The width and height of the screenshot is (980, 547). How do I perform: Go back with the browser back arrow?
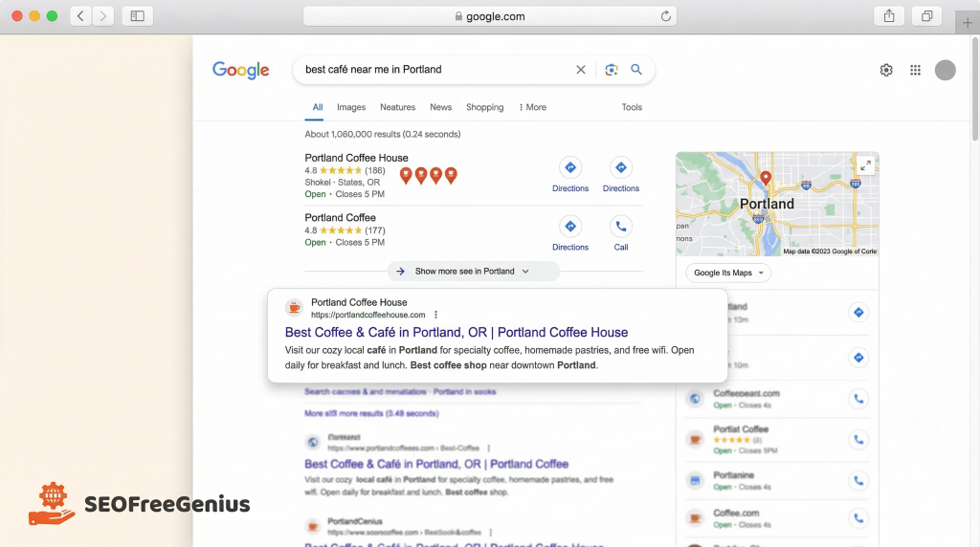80,16
